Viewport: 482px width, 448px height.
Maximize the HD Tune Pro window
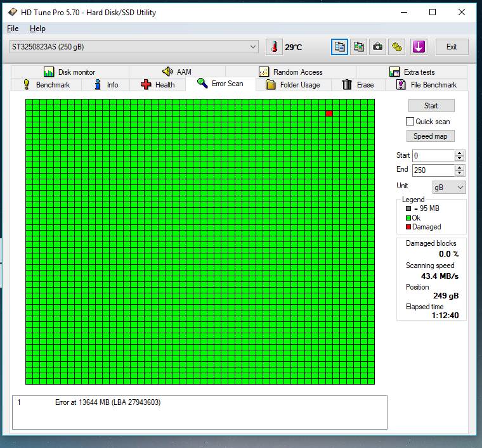pyautogui.click(x=433, y=12)
